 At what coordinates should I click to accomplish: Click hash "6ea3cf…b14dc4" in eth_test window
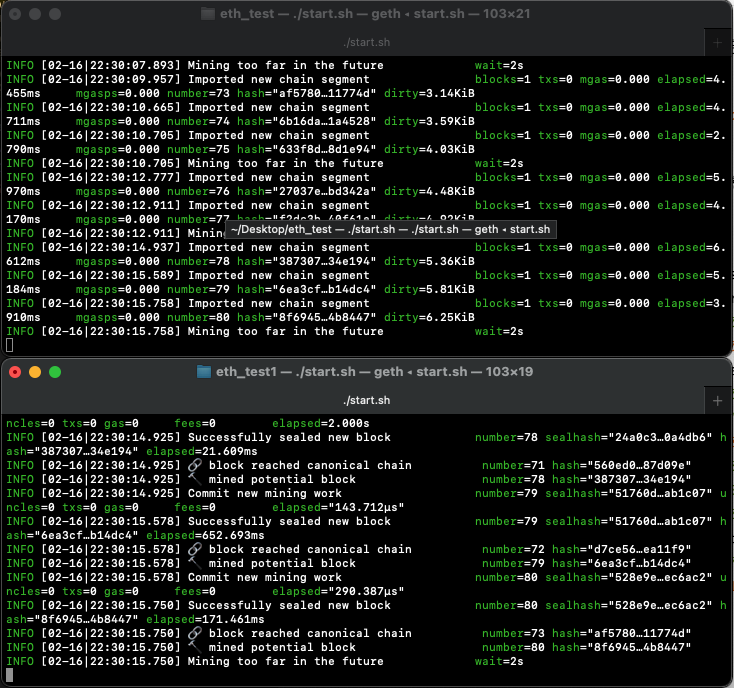307,289
